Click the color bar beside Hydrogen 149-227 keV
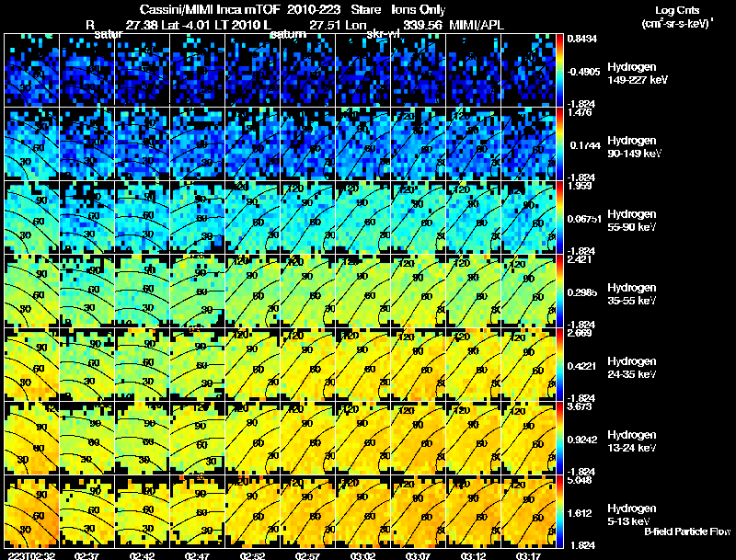The width and height of the screenshot is (736, 560). [559, 71]
